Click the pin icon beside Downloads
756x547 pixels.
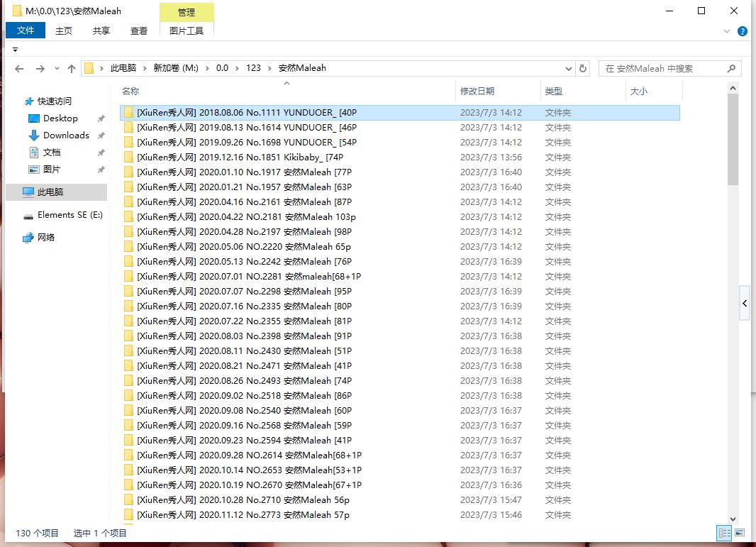tap(101, 136)
